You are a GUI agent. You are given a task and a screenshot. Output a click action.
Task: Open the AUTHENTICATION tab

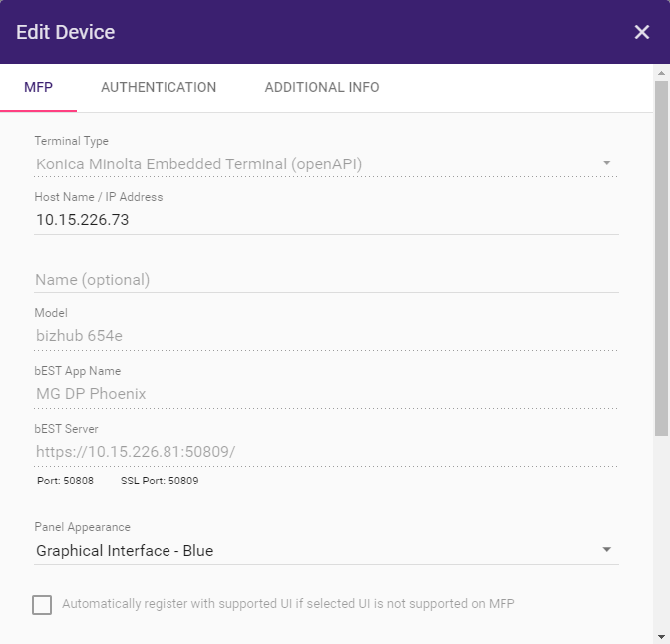coord(159,87)
